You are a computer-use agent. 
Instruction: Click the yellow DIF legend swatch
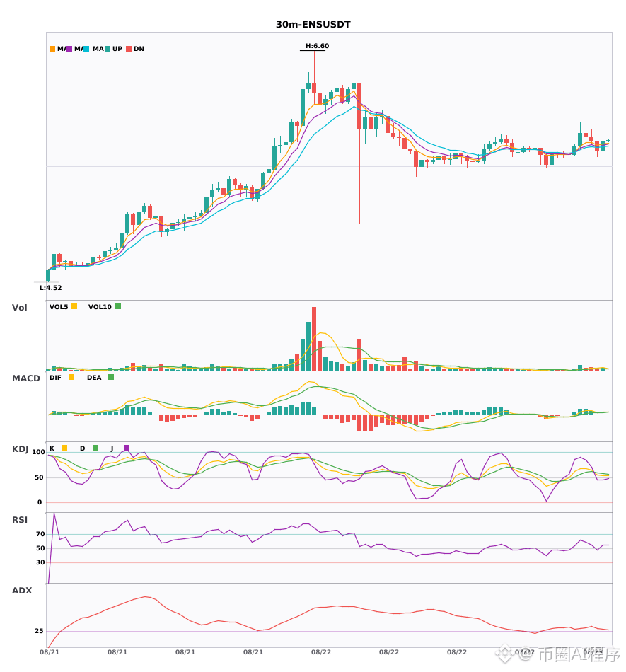click(x=71, y=377)
